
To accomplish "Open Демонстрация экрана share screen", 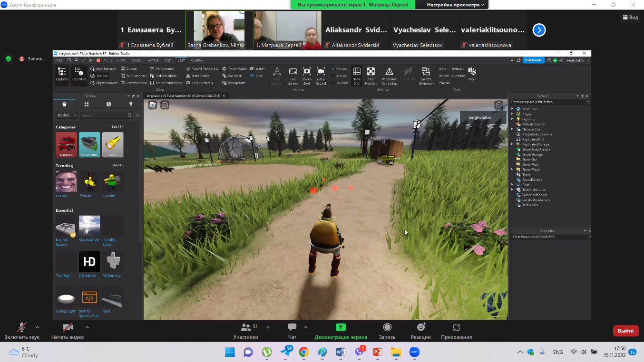I will [x=341, y=331].
